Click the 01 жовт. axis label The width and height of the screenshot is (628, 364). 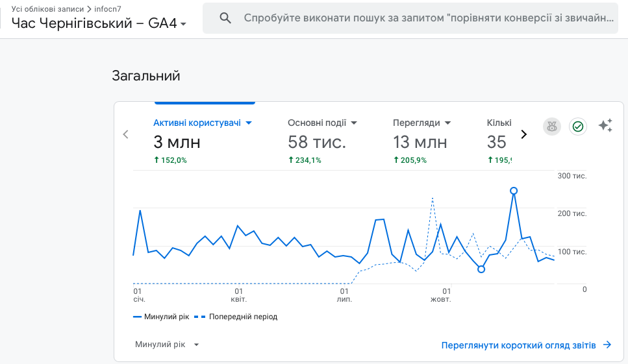pos(440,295)
